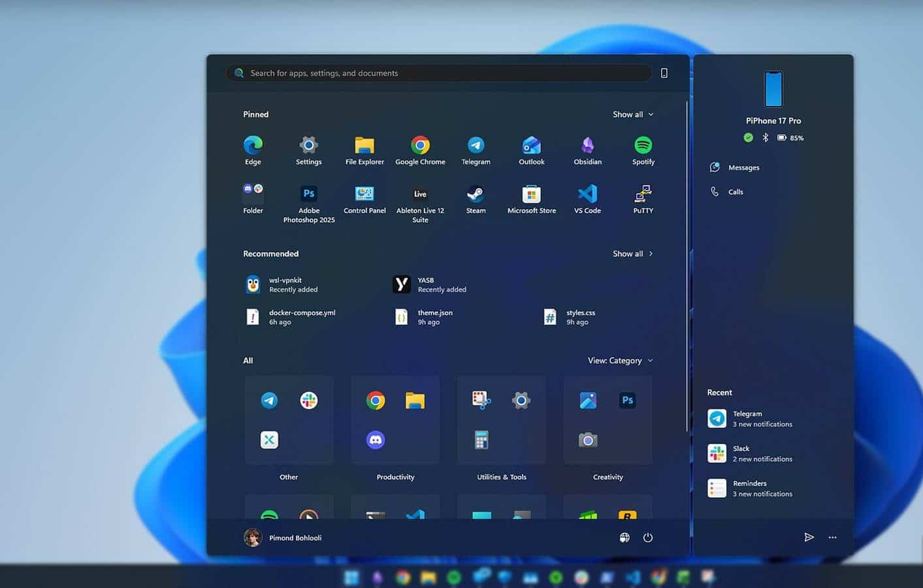
Task: Launch Adobe Photoshop 2025
Action: [x=308, y=204]
